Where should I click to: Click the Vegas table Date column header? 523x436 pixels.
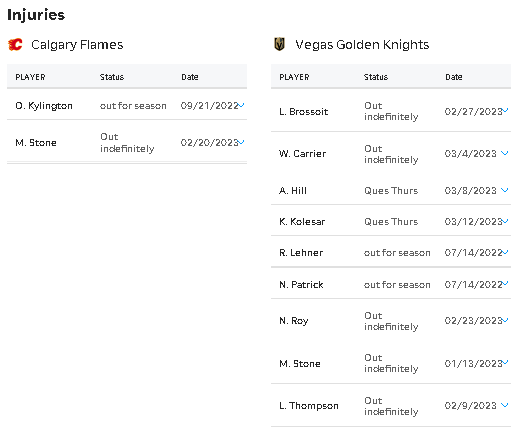(x=454, y=77)
